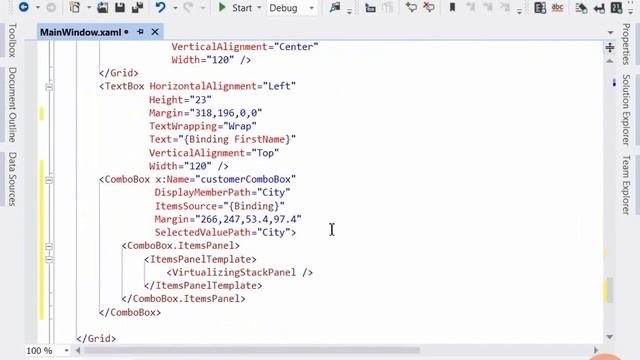
Task: Open the Toolbox side tab
Action: 12,40
